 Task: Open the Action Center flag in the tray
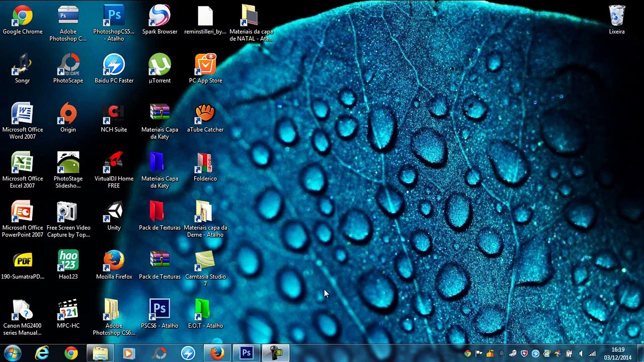click(x=478, y=353)
